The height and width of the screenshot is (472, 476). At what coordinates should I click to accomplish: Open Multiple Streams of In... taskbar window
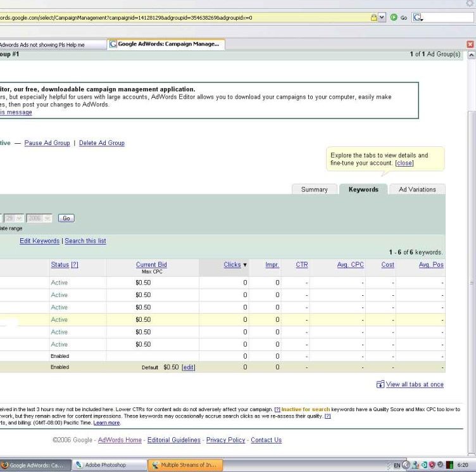tap(185, 465)
